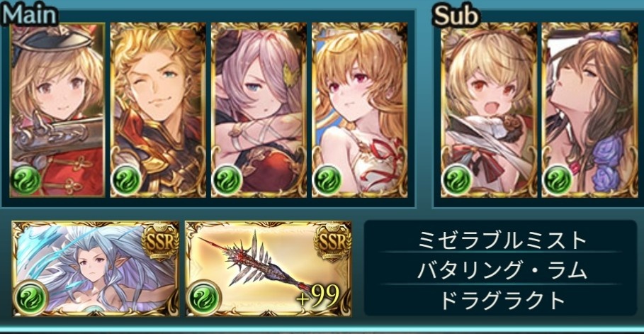644x334 pixels.
Task: Click wind icon on rose-adorned Sub character
Action: tap(558, 179)
